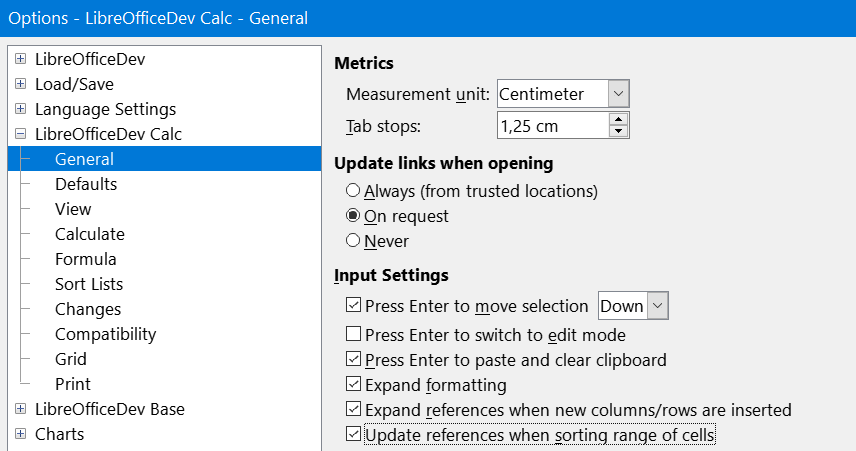This screenshot has height=451, width=856.
Task: Expand the LibreOfficeDev Base node
Action: [x=20, y=409]
